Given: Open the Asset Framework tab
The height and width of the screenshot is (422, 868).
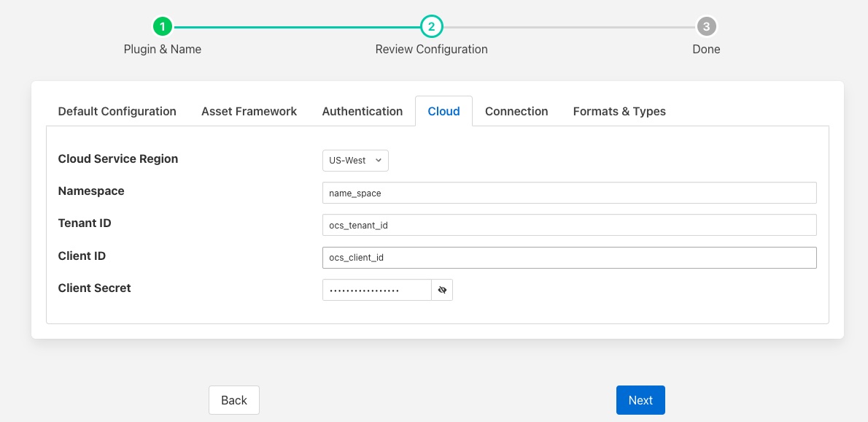Looking at the screenshot, I should [x=249, y=112].
